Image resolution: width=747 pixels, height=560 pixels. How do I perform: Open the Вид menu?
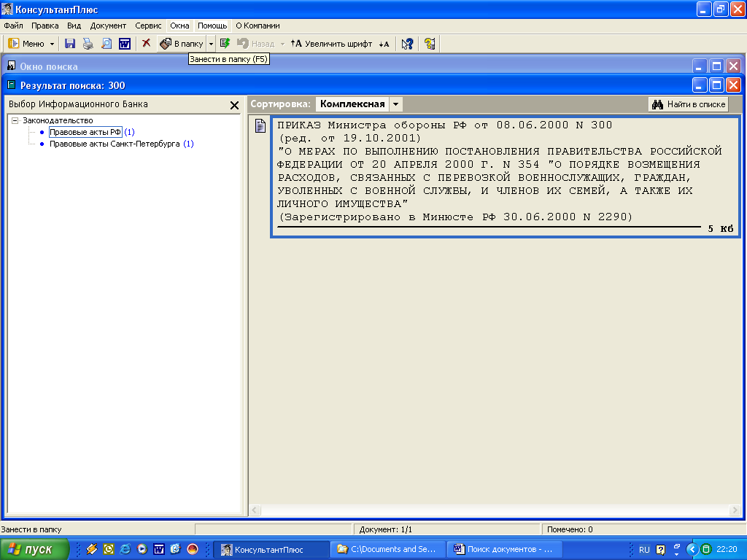pos(74,26)
